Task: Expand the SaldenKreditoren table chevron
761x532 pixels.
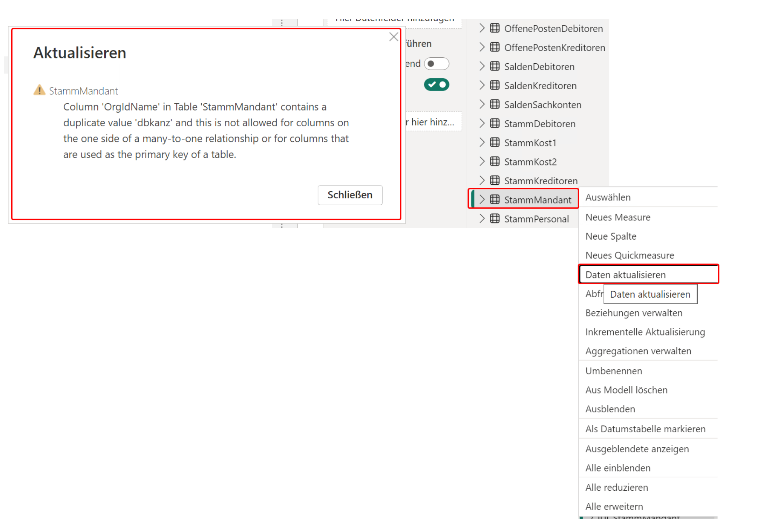Action: [482, 85]
